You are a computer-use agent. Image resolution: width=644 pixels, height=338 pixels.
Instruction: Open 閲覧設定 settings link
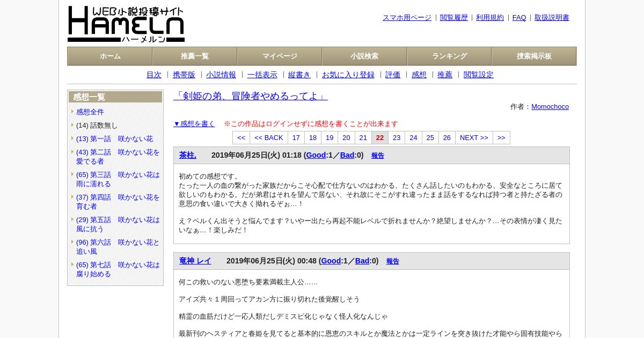pos(479,75)
